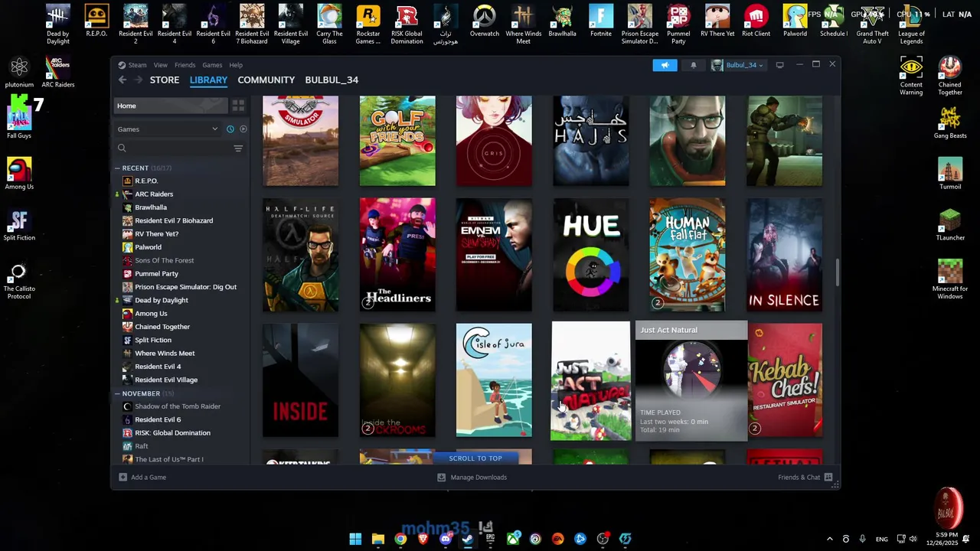Open Epic Games Launcher taskbar icon
The width and height of the screenshot is (980, 551).
tap(490, 539)
